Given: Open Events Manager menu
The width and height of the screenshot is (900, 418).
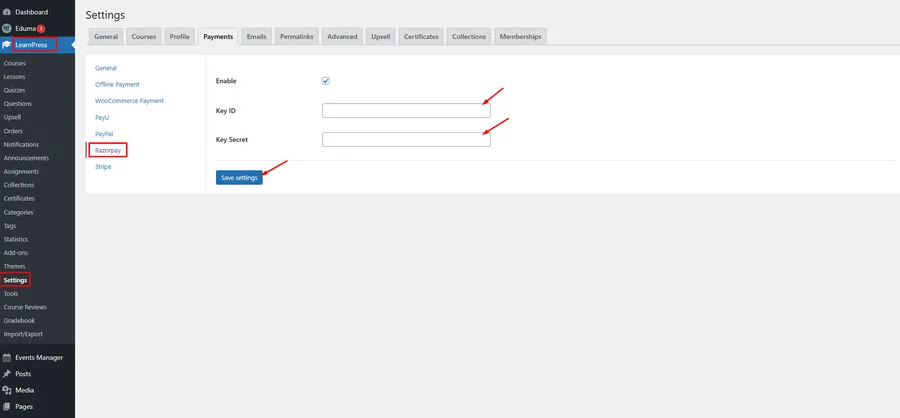Looking at the screenshot, I should [x=37, y=357].
